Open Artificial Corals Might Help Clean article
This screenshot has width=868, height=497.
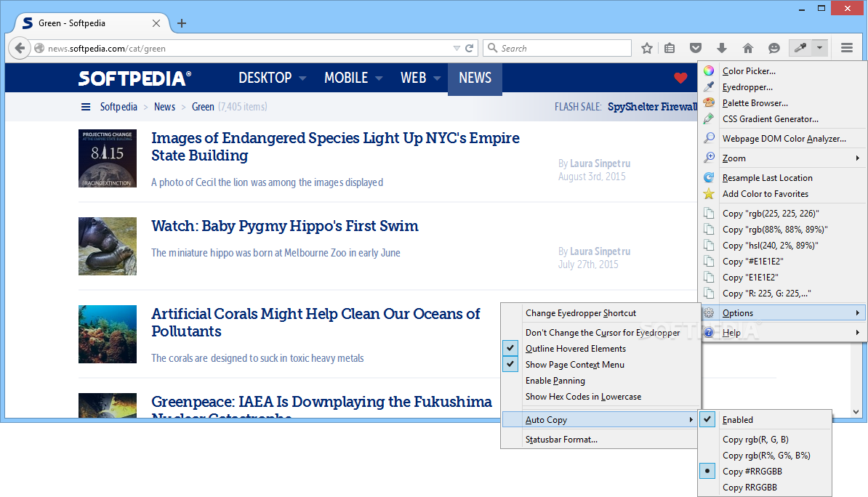(316, 322)
